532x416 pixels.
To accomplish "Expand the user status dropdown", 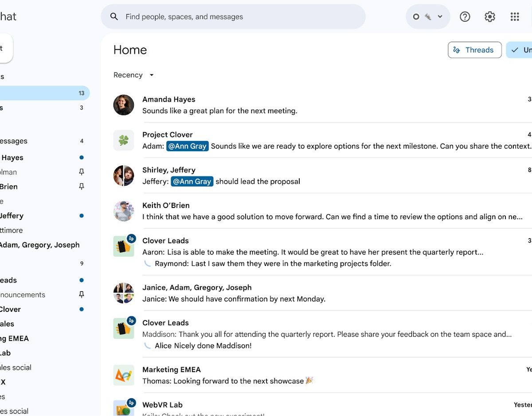I will tap(428, 17).
